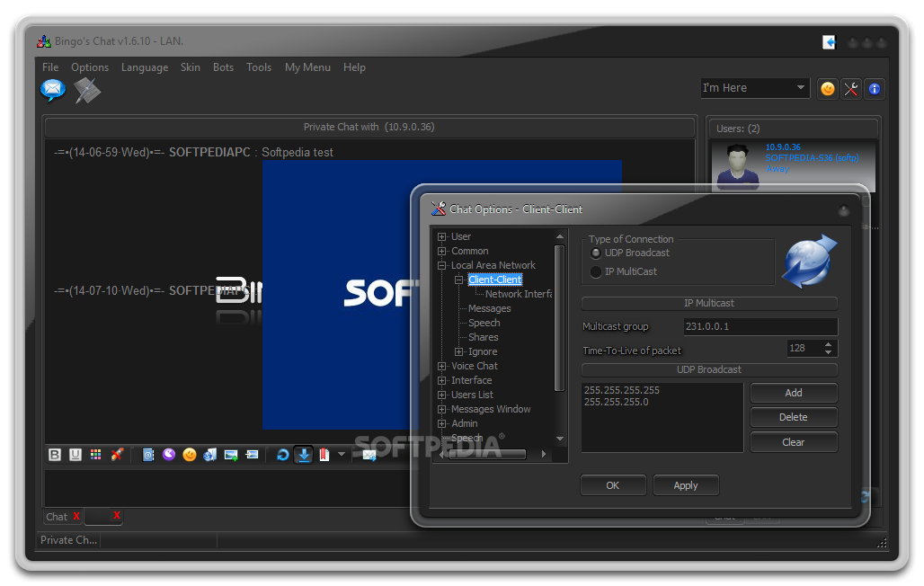Open the Tools menu
The image size is (924, 586).
pos(259,67)
